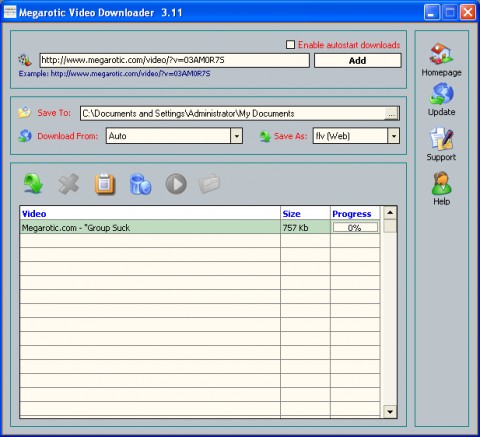
Task: Click the 0% progress bar
Action: (355, 228)
